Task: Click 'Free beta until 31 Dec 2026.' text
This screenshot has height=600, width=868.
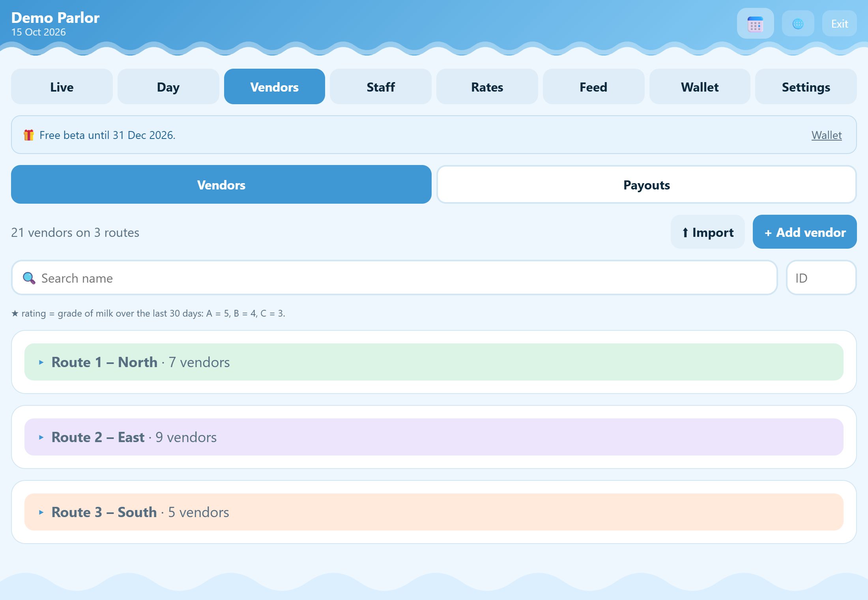Action: (107, 135)
